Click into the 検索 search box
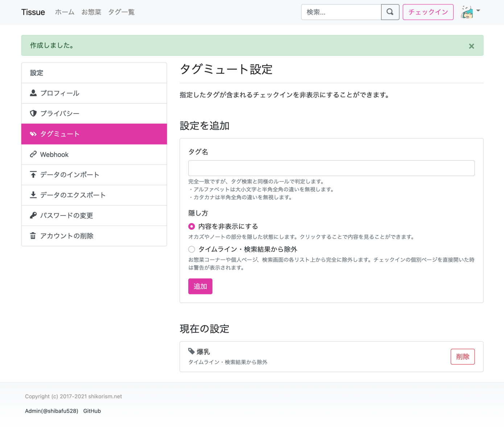The width and height of the screenshot is (504, 427). [341, 12]
